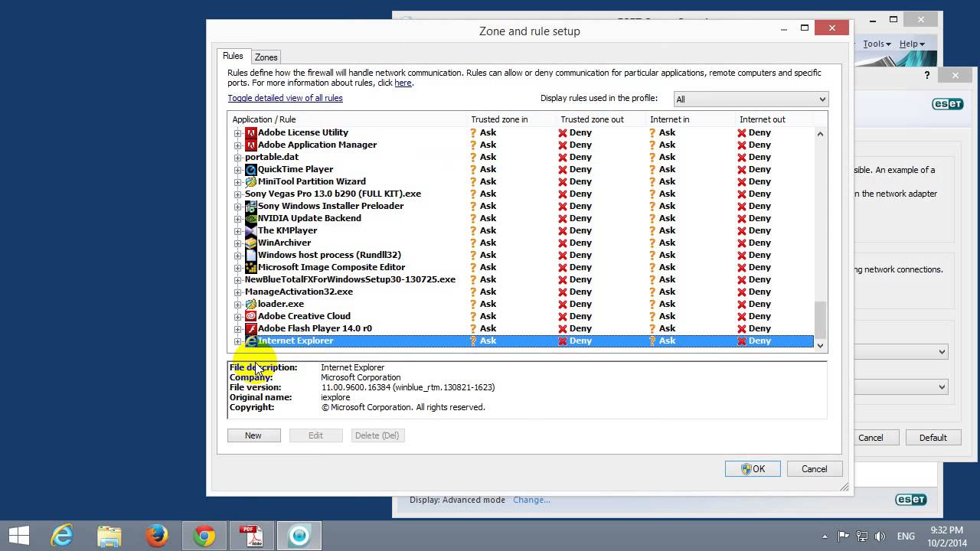Click the Microsoft Image Composite Editor icon

pyautogui.click(x=250, y=267)
